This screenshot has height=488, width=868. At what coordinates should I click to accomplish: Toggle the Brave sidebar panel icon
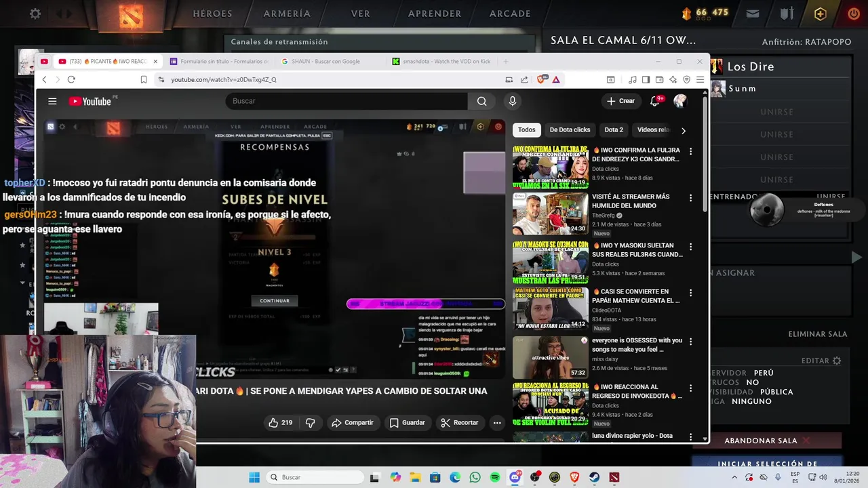[646, 79]
